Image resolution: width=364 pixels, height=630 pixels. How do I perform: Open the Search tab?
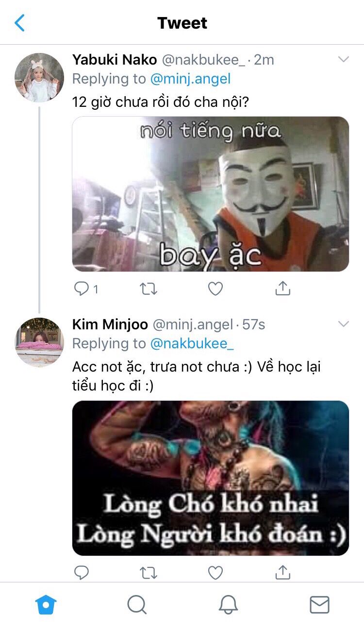point(137,605)
